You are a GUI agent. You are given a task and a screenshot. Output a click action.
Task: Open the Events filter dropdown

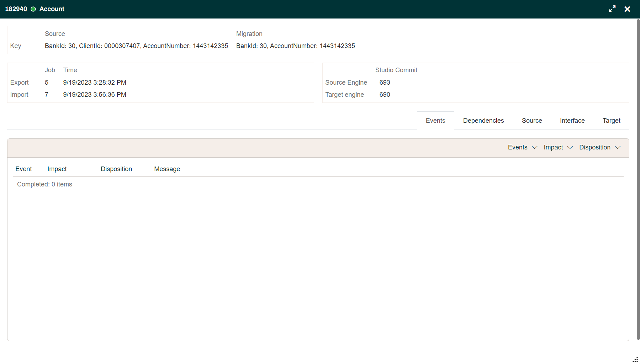522,147
